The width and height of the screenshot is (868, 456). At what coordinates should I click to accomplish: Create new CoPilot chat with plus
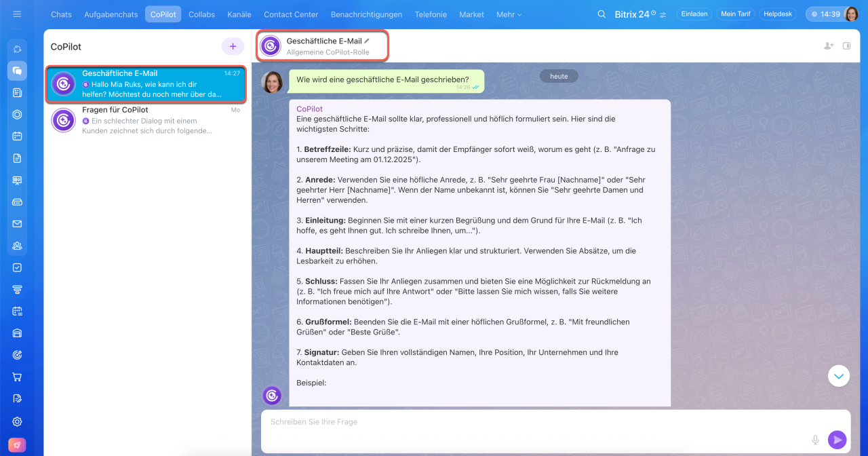tap(233, 46)
